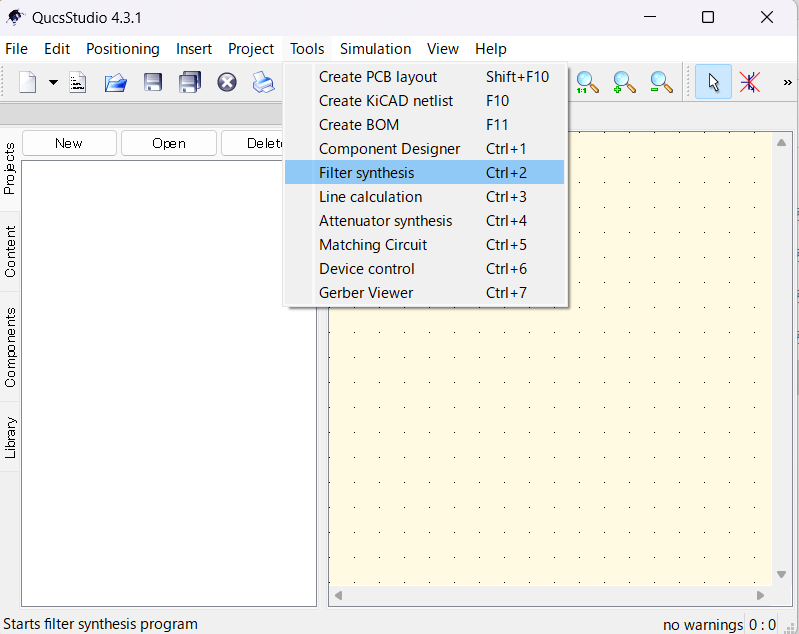
Task: Choose Create KiCAD netlist
Action: tap(424, 101)
